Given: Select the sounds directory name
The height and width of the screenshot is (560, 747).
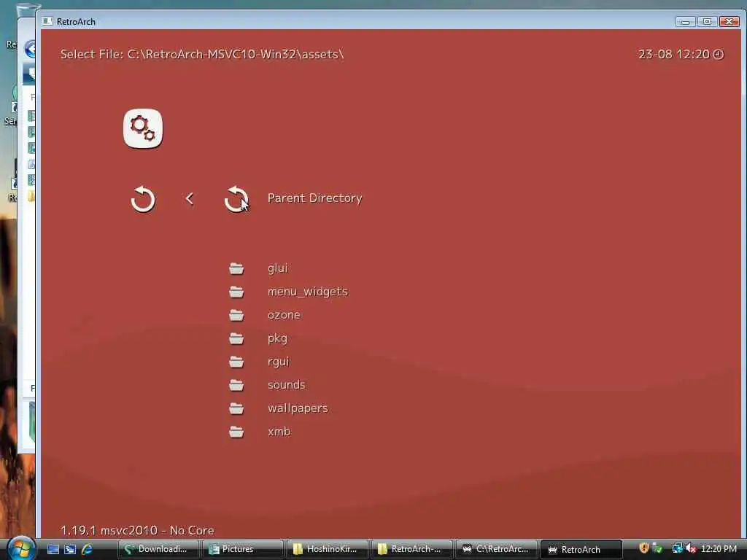Looking at the screenshot, I should (x=286, y=385).
